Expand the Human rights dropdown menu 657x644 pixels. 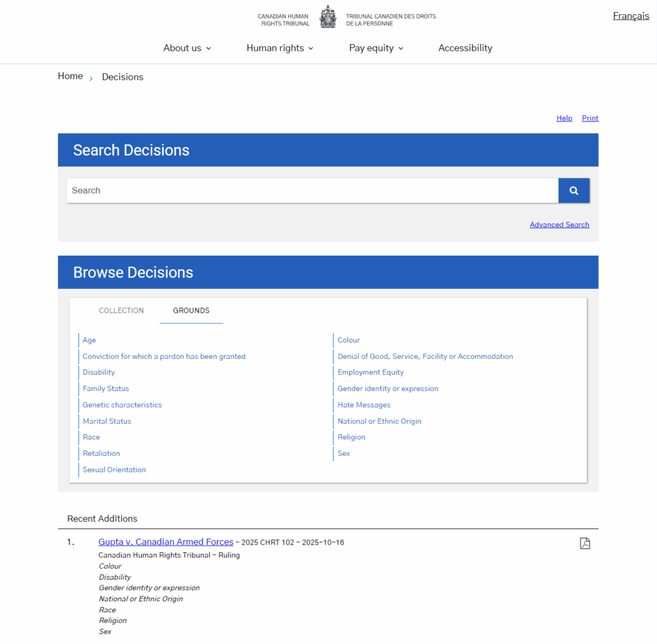(x=280, y=48)
